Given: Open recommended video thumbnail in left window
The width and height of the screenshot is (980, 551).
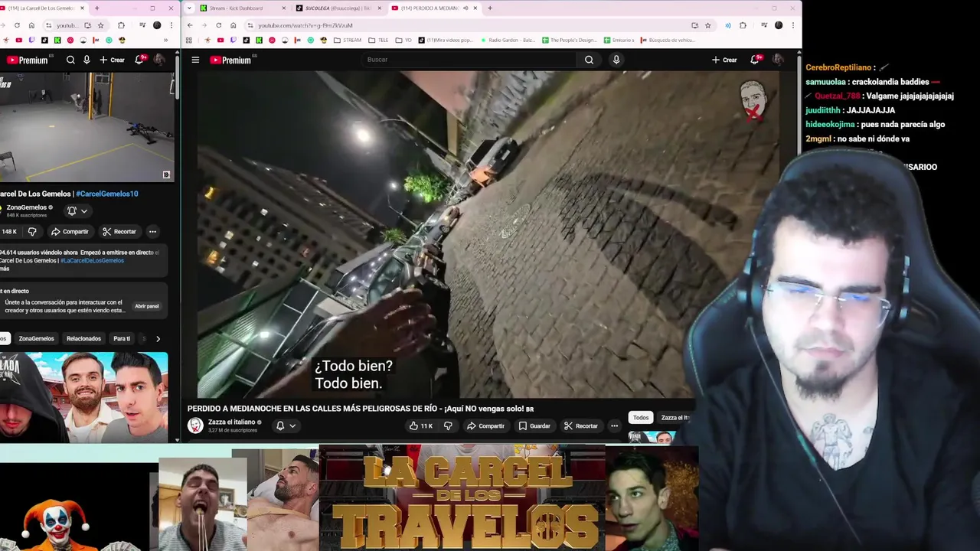Looking at the screenshot, I should click(x=83, y=396).
